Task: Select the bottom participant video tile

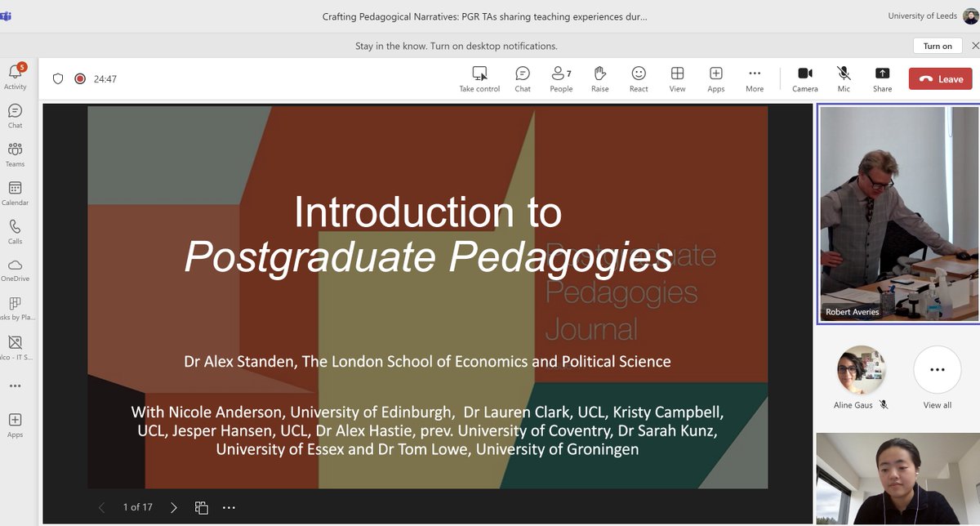Action: [x=897, y=479]
